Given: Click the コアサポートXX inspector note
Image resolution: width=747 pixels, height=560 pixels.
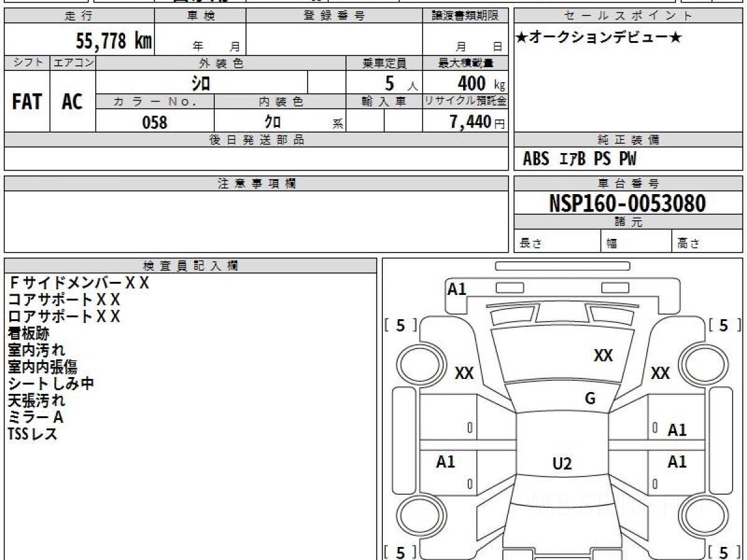Looking at the screenshot, I should pyautogui.click(x=64, y=300).
